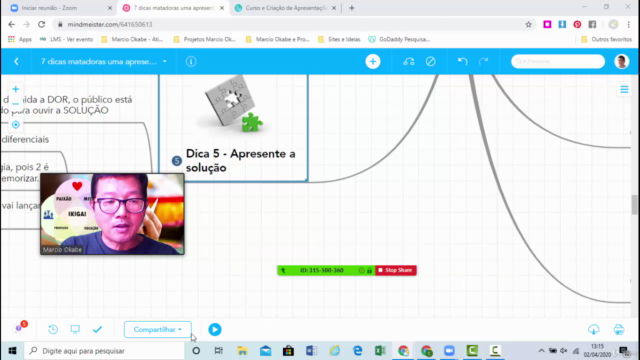Go back in browser history
The image size is (640, 360).
[x=11, y=24]
